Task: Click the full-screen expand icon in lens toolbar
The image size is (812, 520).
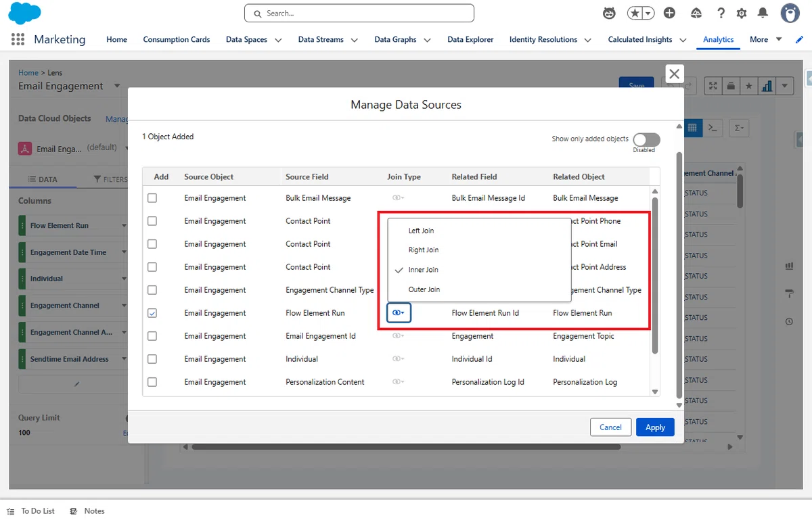Action: click(x=713, y=86)
